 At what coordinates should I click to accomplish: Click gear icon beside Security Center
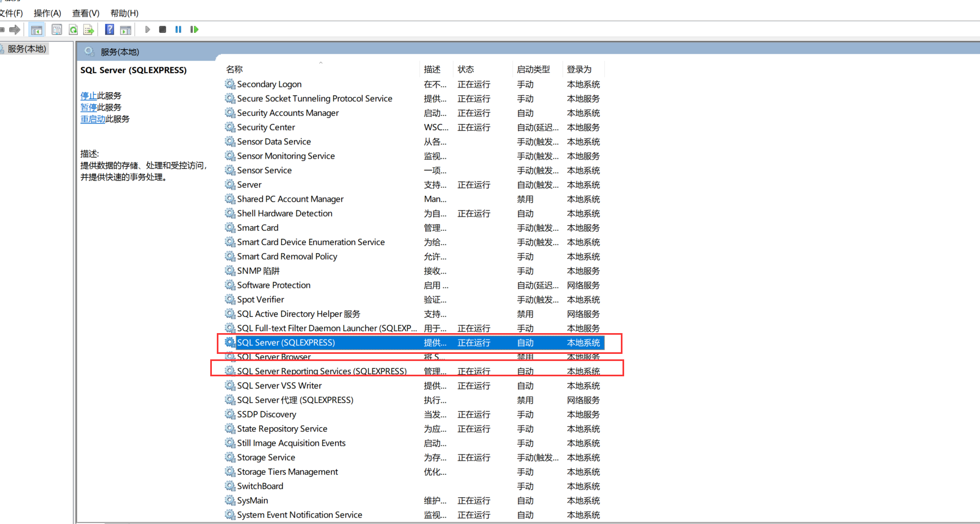[x=230, y=127]
